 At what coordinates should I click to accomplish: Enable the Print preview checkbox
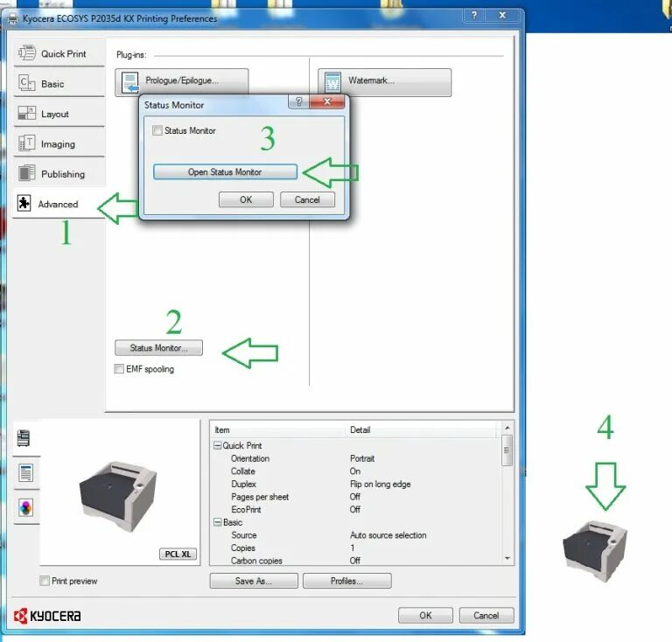tap(44, 581)
